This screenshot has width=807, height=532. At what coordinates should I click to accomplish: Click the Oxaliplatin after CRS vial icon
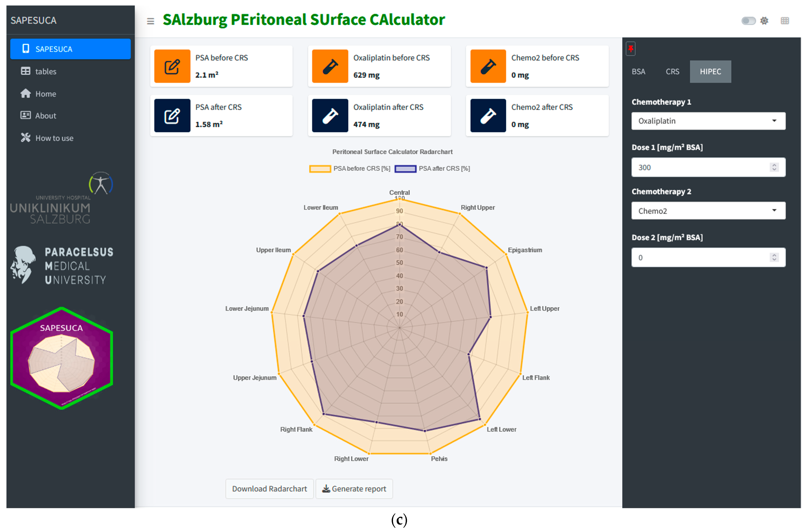330,115
